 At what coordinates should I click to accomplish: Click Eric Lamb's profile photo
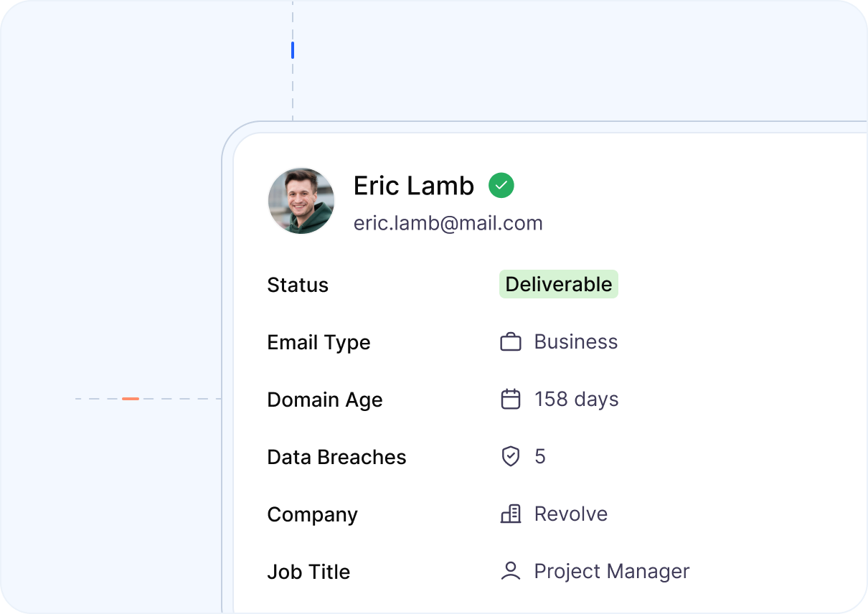301,201
